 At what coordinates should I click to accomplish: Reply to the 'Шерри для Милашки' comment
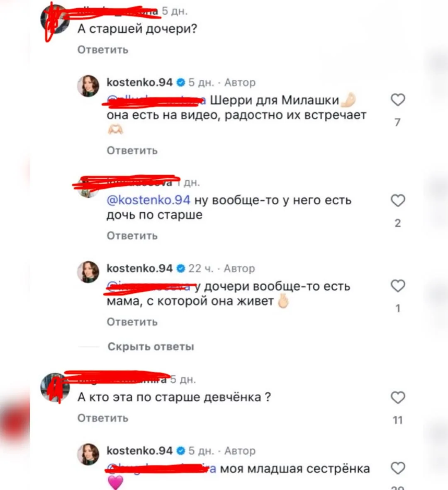click(x=132, y=150)
